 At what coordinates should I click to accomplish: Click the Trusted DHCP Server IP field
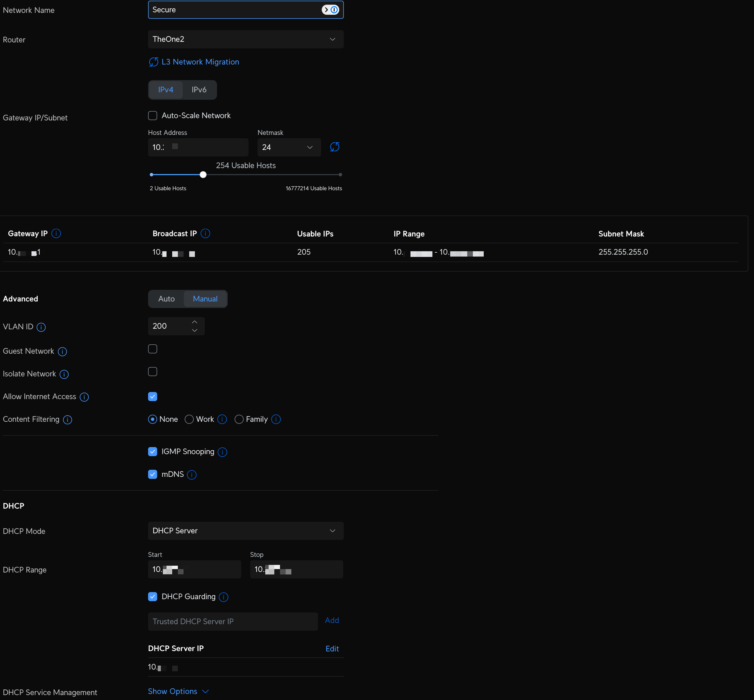233,621
